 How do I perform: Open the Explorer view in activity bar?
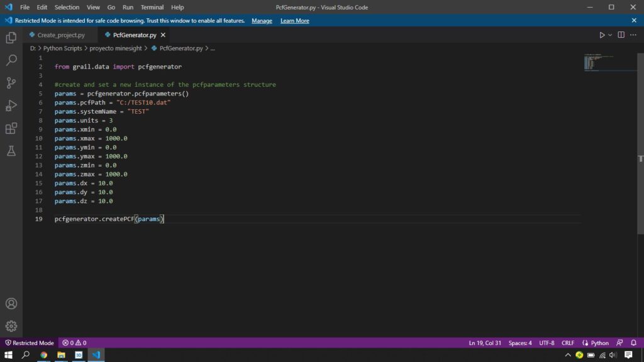click(x=11, y=38)
